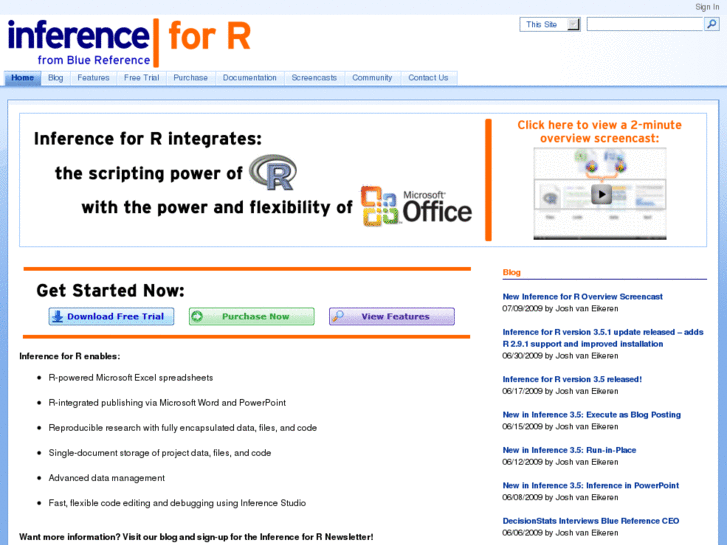Open the Documentation tab
Viewport: 727px width, 545px height.
(x=249, y=78)
